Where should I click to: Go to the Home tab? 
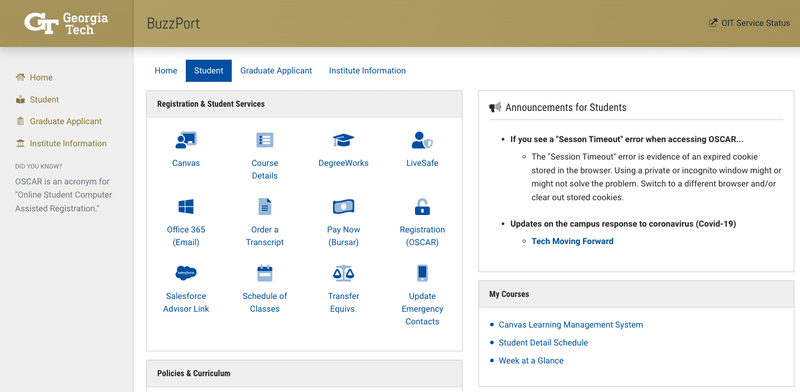click(166, 70)
